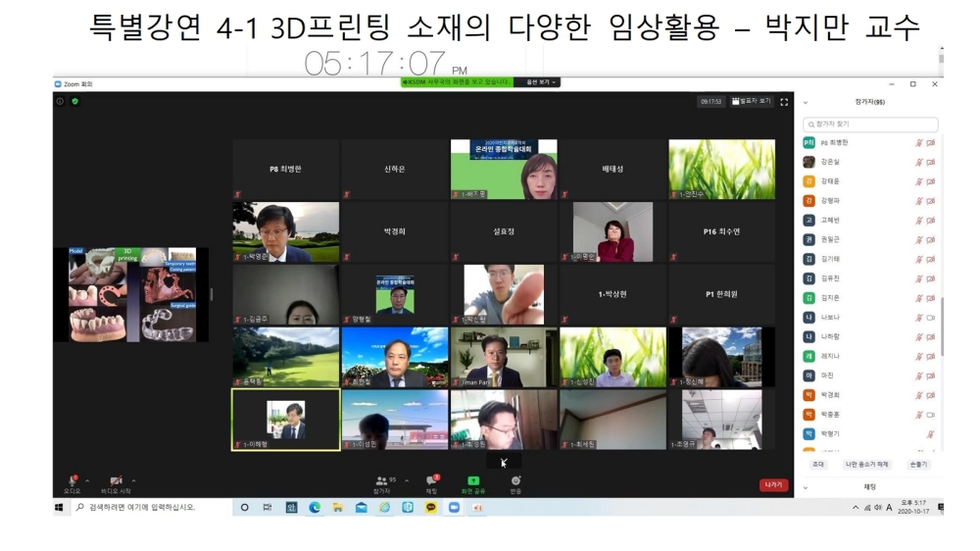Open the chat icon in meeting toolbar
The height and width of the screenshot is (551, 980).
pos(431,480)
